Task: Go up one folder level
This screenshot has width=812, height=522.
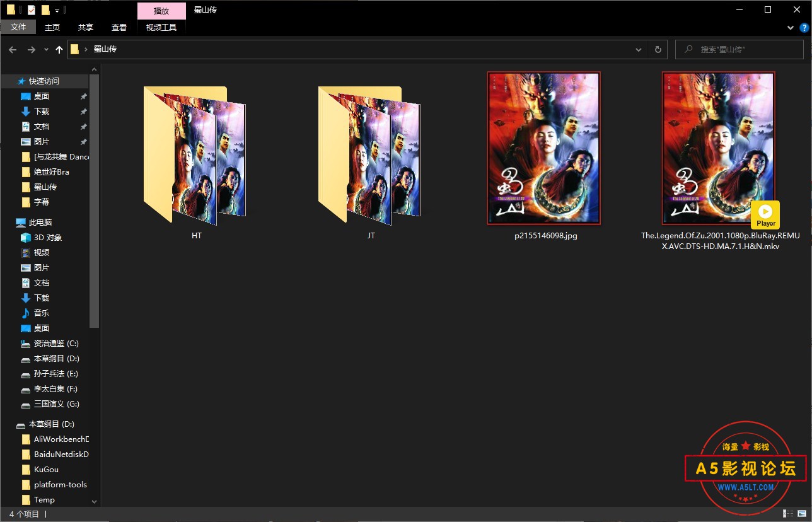Action: point(59,49)
